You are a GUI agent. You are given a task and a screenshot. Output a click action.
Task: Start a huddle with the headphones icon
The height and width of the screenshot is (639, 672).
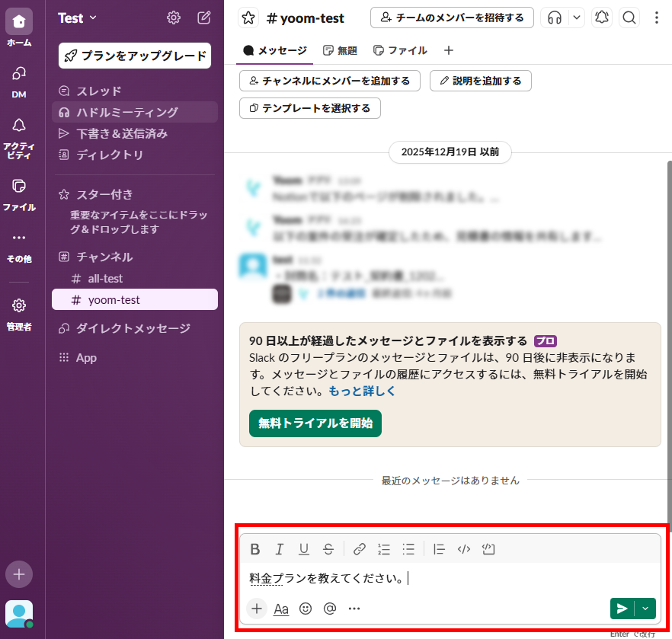555,18
